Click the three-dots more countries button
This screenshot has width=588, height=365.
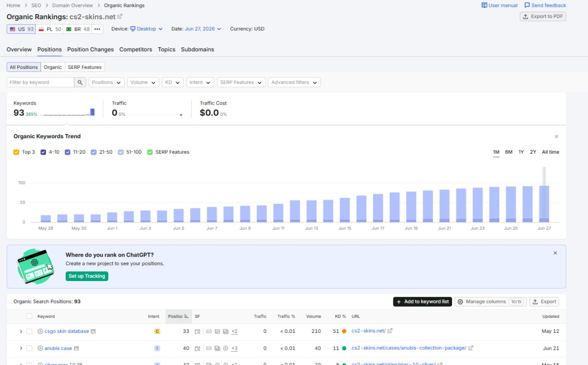(97, 29)
